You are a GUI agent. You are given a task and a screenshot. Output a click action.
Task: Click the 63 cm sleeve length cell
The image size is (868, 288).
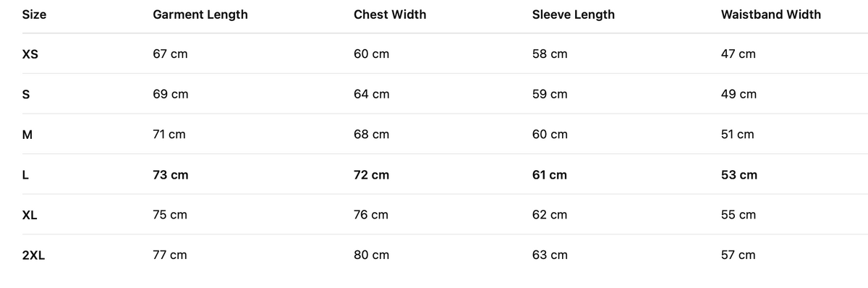(x=550, y=255)
